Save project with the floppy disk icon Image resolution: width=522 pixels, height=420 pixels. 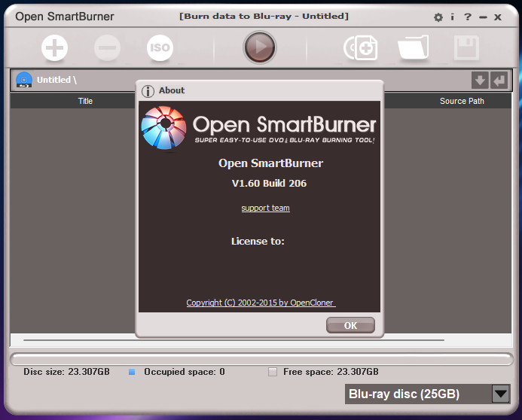pos(466,48)
